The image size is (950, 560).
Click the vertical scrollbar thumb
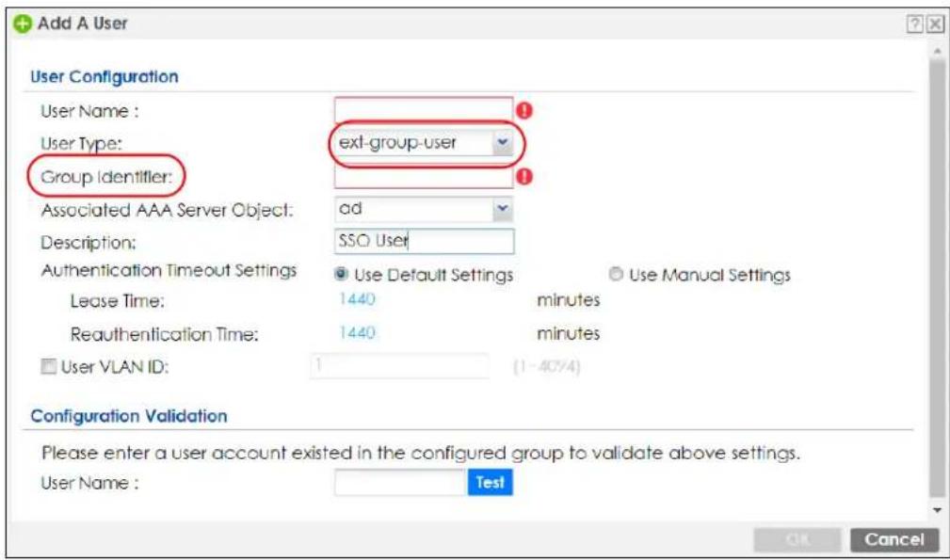coord(937,279)
